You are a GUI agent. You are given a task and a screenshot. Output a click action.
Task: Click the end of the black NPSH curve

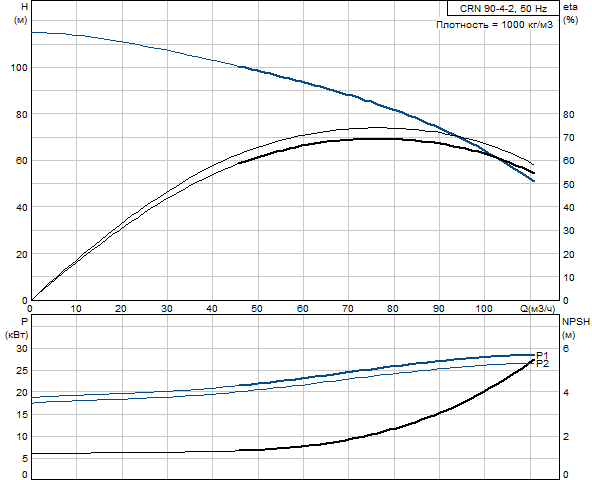click(x=534, y=360)
